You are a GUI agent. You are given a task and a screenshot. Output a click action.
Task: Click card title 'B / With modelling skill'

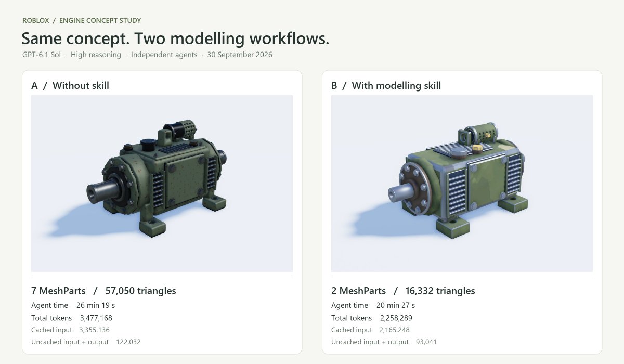(386, 86)
